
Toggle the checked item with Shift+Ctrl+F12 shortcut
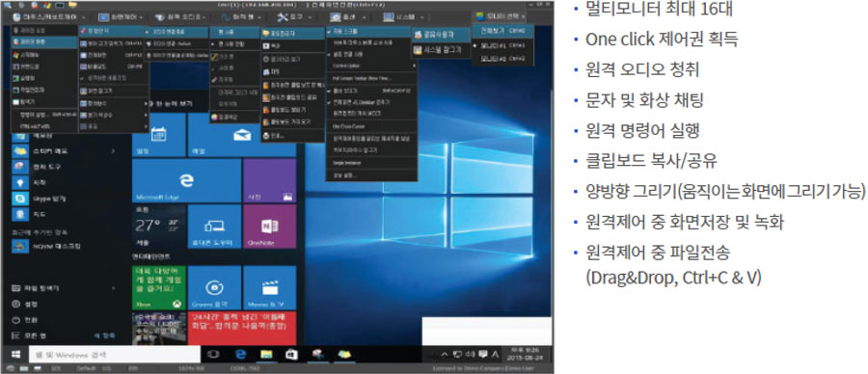371,91
